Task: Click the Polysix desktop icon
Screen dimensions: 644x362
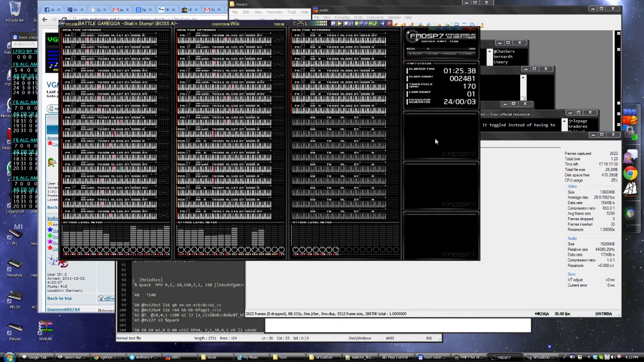Action: (15, 330)
